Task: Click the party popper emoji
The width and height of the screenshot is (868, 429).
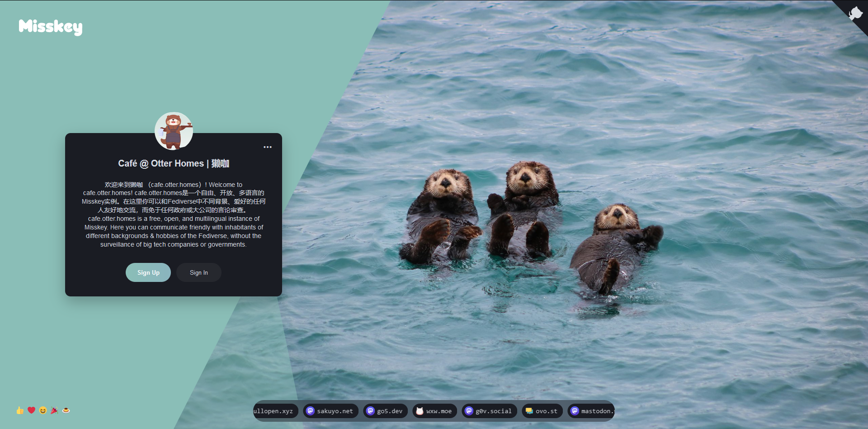Action: point(54,410)
